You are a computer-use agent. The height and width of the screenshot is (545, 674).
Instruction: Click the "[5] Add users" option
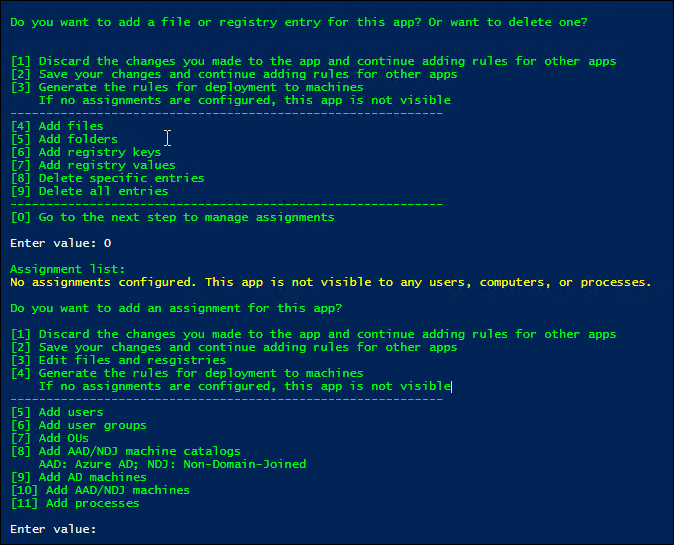[57, 412]
